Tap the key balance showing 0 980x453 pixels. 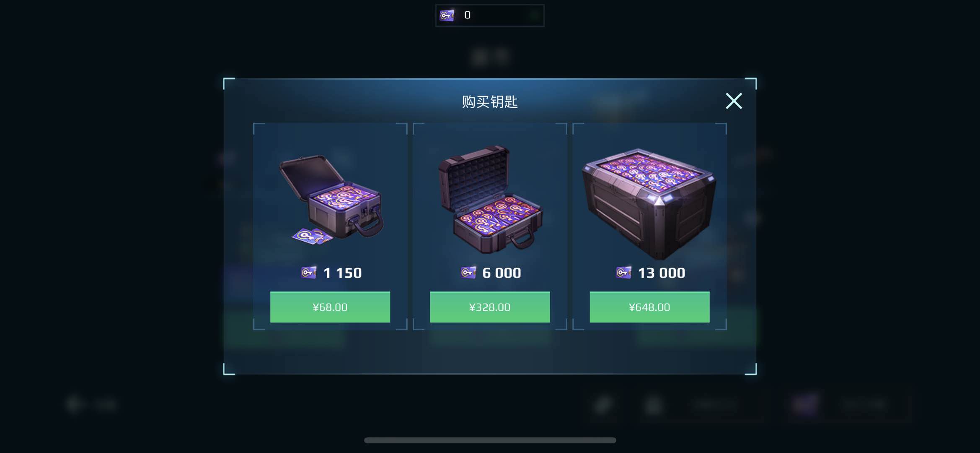tap(468, 15)
